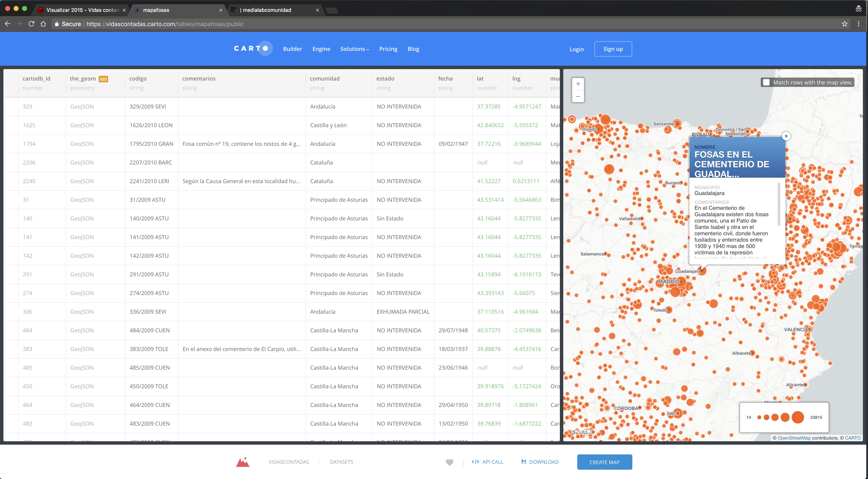Screen dimensions: 868x479
Task: Click the Vidascontadas avatar icon
Action: pos(243,462)
